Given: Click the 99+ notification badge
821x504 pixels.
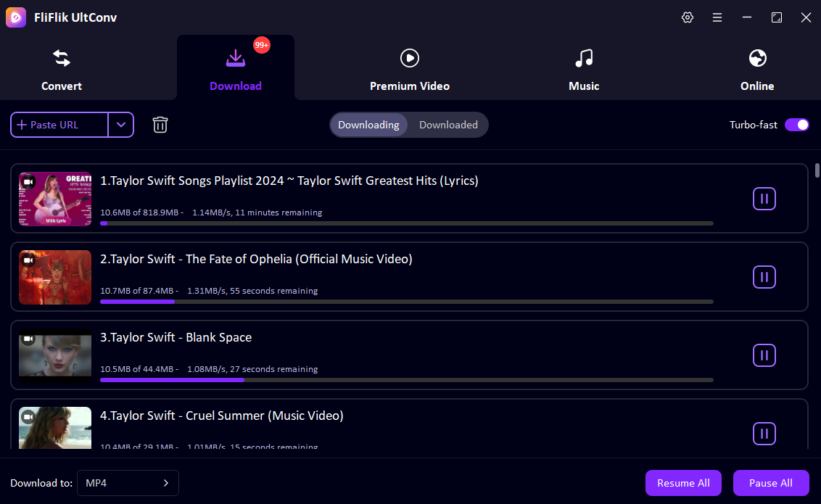Looking at the screenshot, I should point(262,45).
